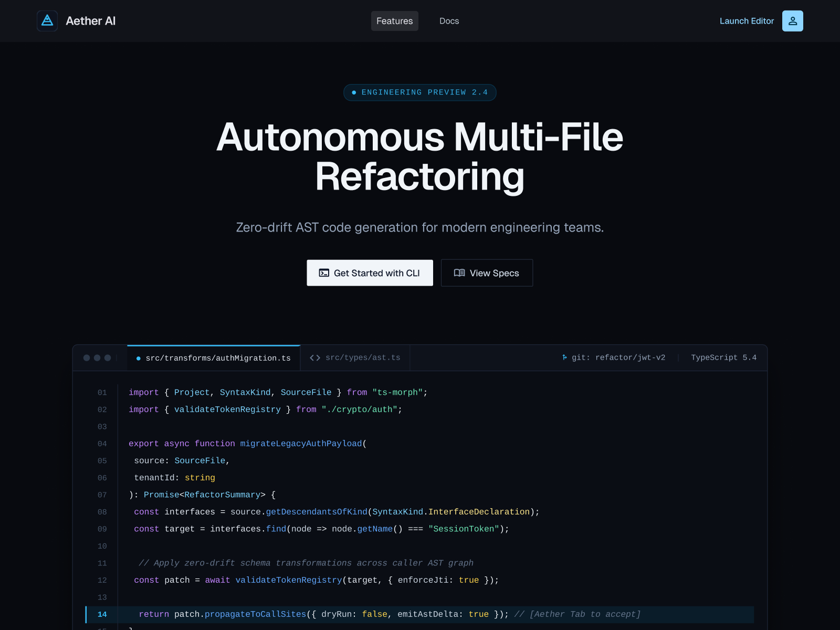The width and height of the screenshot is (840, 630).
Task: Click the Engineering Preview 2.4 badge
Action: 420,92
